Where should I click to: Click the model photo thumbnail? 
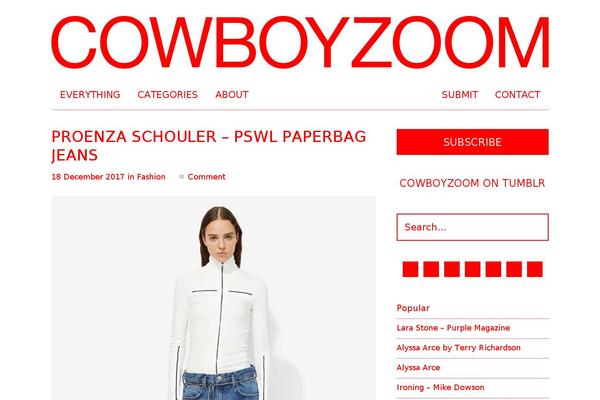(214, 298)
